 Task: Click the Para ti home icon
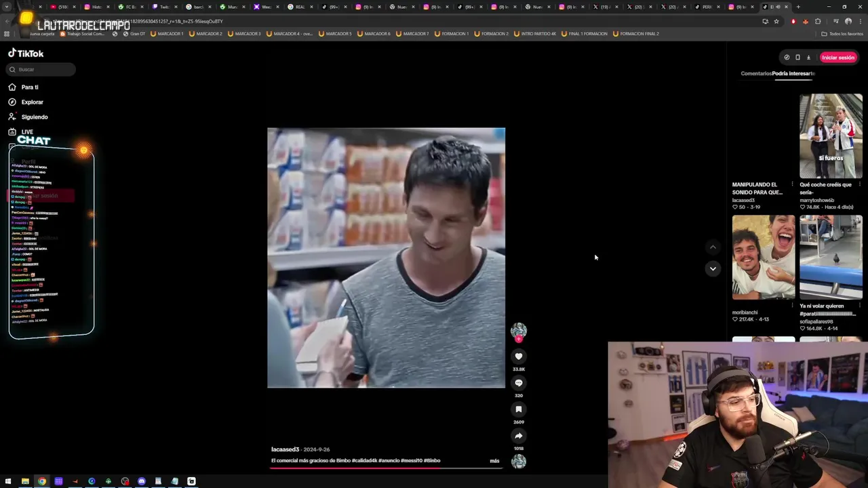click(x=12, y=87)
